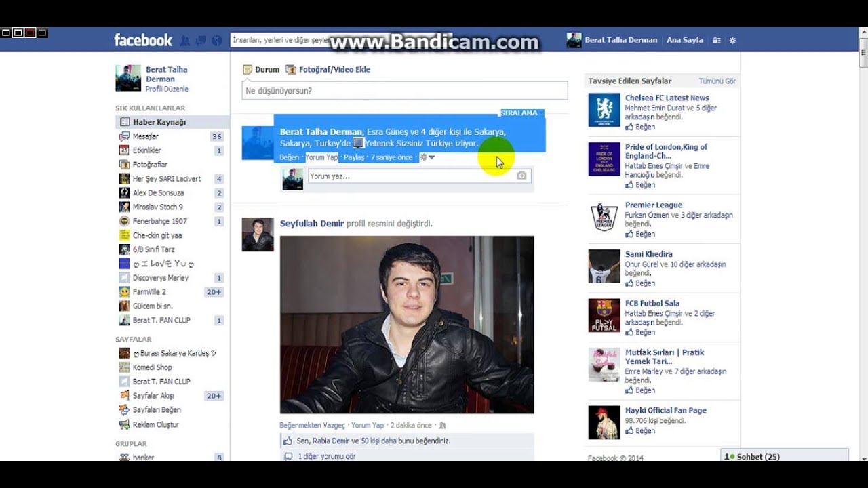Like the Hayki Official Fan Page
The height and width of the screenshot is (488, 868).
[640, 430]
